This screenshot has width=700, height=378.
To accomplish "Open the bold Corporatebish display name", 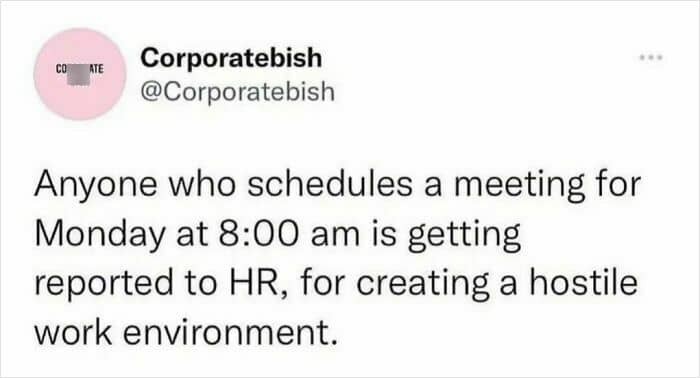I will click(x=231, y=58).
